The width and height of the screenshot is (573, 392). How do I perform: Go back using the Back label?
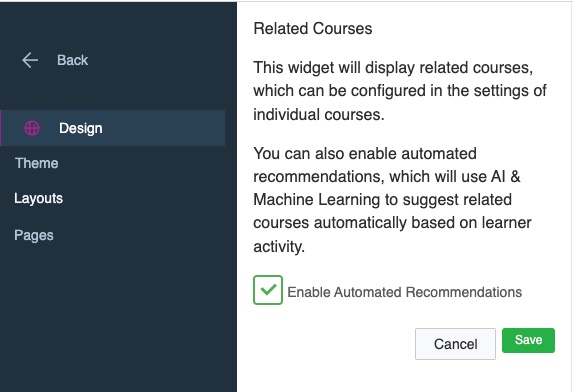(x=72, y=60)
